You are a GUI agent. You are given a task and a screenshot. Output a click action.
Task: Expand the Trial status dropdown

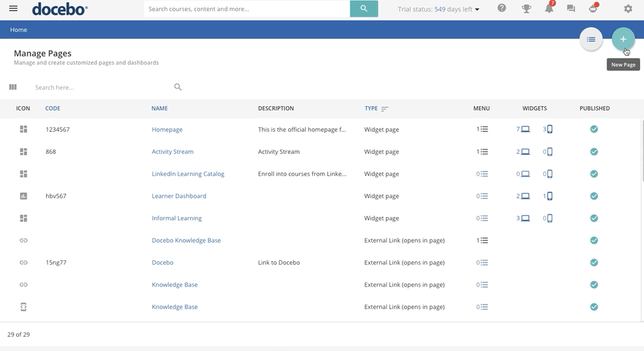coord(438,9)
